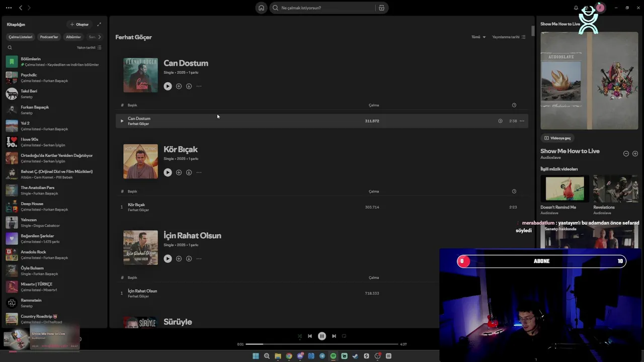Skip to next track
The height and width of the screenshot is (362, 644).
pos(334,336)
